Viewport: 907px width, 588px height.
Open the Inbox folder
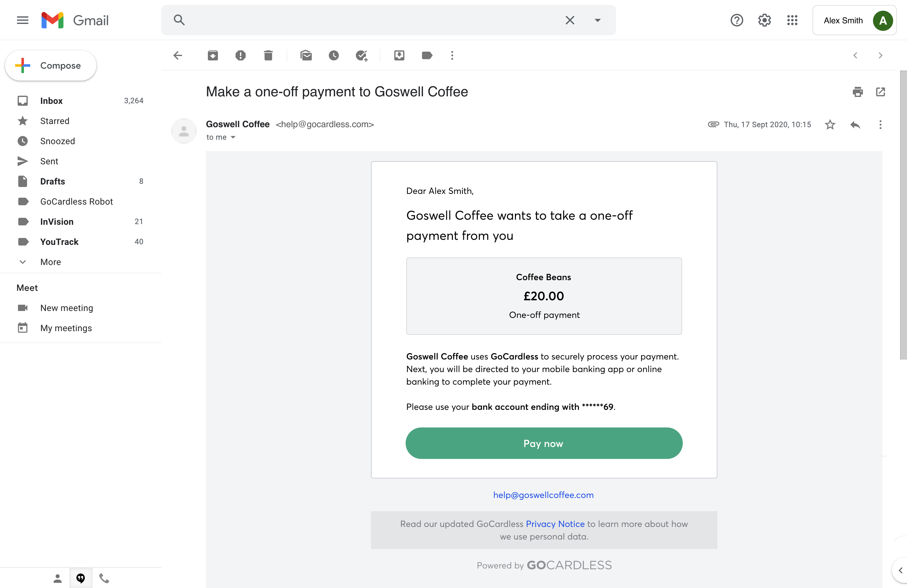coord(51,100)
